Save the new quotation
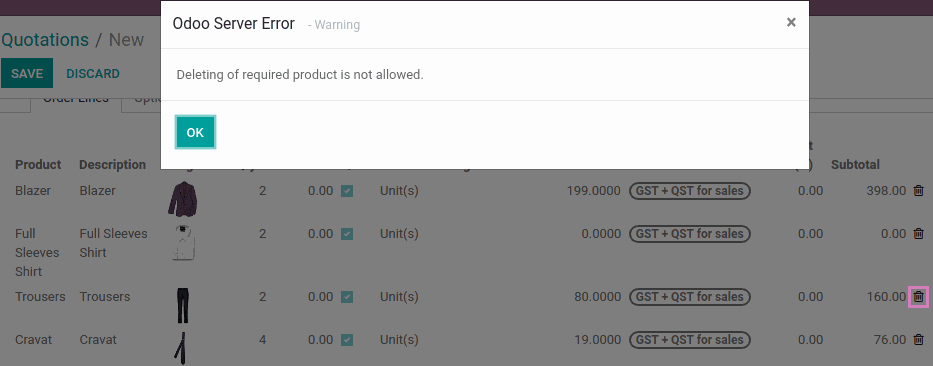This screenshot has width=933, height=366. click(x=27, y=73)
